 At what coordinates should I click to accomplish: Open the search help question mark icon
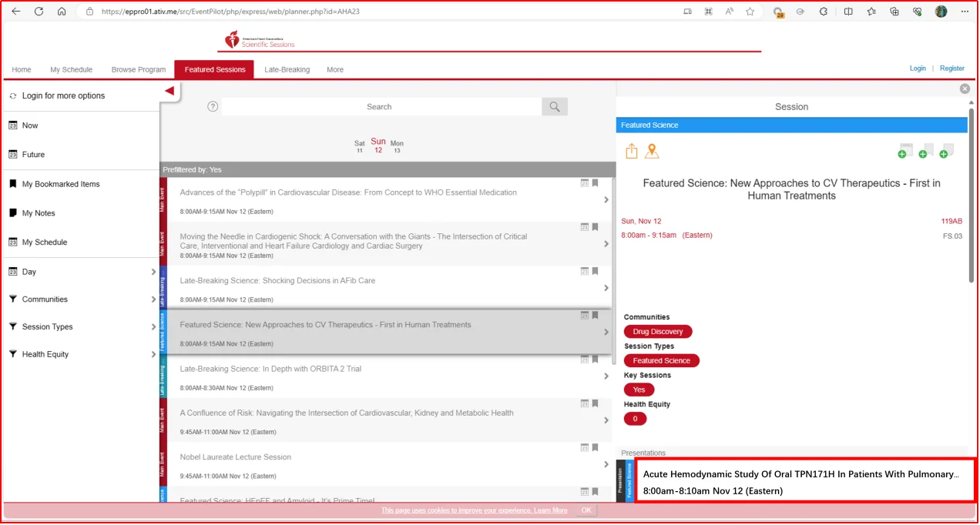point(213,107)
